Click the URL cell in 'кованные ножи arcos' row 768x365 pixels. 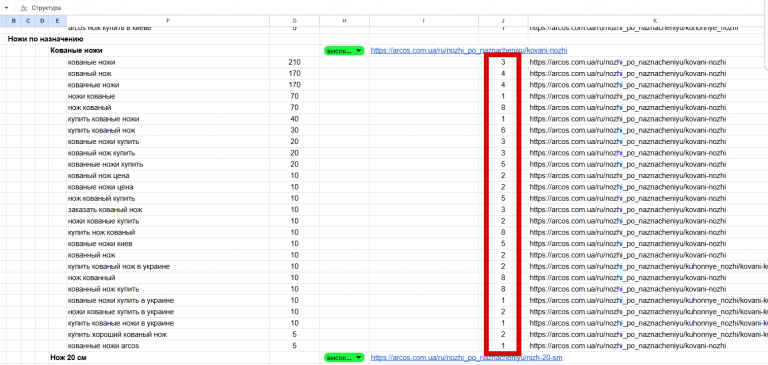coord(648,346)
